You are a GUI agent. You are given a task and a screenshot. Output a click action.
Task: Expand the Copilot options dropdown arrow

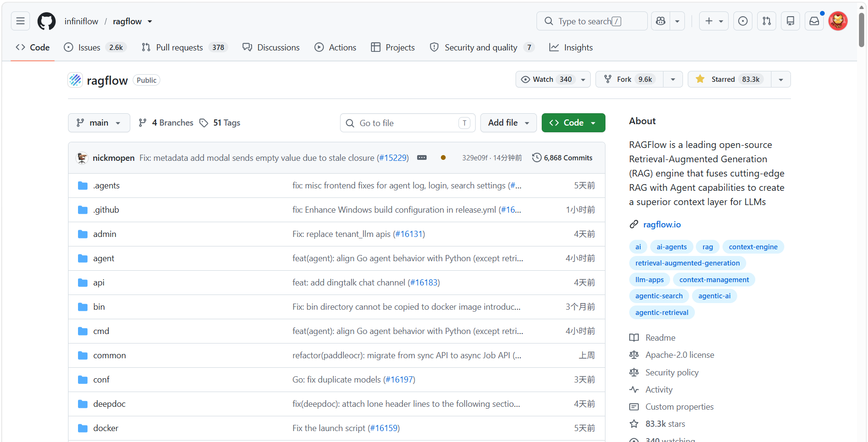pos(677,21)
